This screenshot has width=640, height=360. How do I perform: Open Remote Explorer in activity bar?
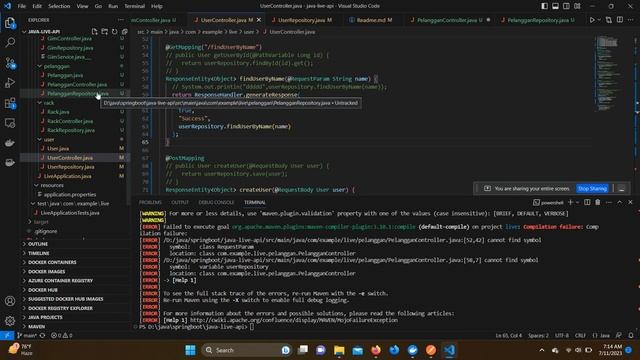click(x=10, y=123)
